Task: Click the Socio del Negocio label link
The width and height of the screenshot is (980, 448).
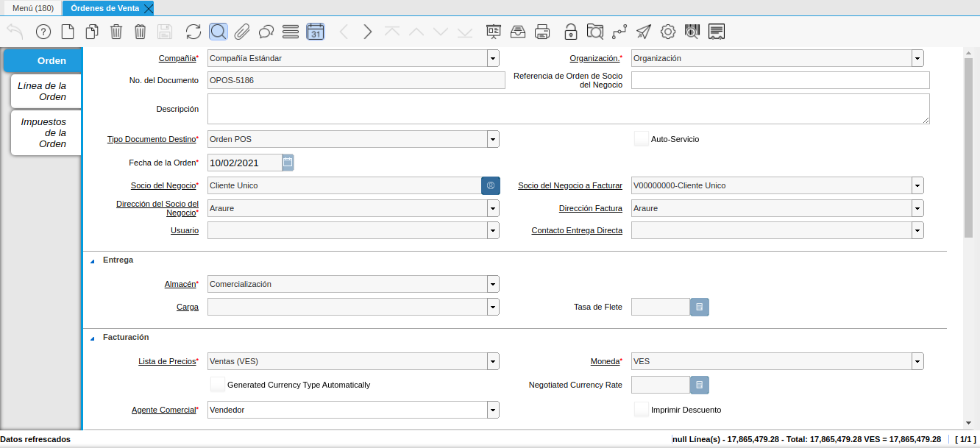Action: point(163,185)
